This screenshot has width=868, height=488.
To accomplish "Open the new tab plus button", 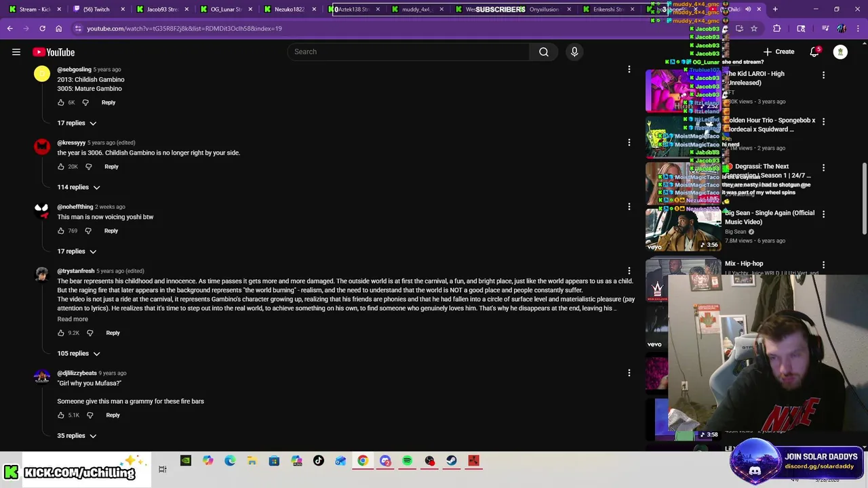I will (x=775, y=9).
